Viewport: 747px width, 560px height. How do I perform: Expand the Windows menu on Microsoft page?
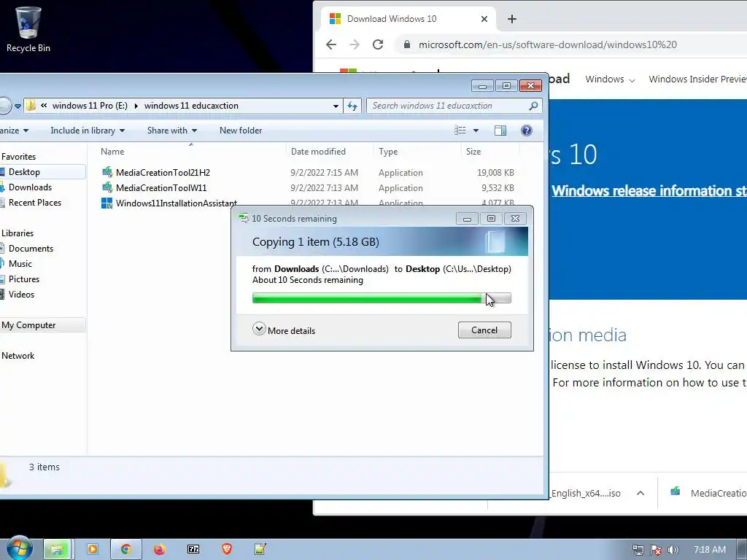(x=610, y=79)
